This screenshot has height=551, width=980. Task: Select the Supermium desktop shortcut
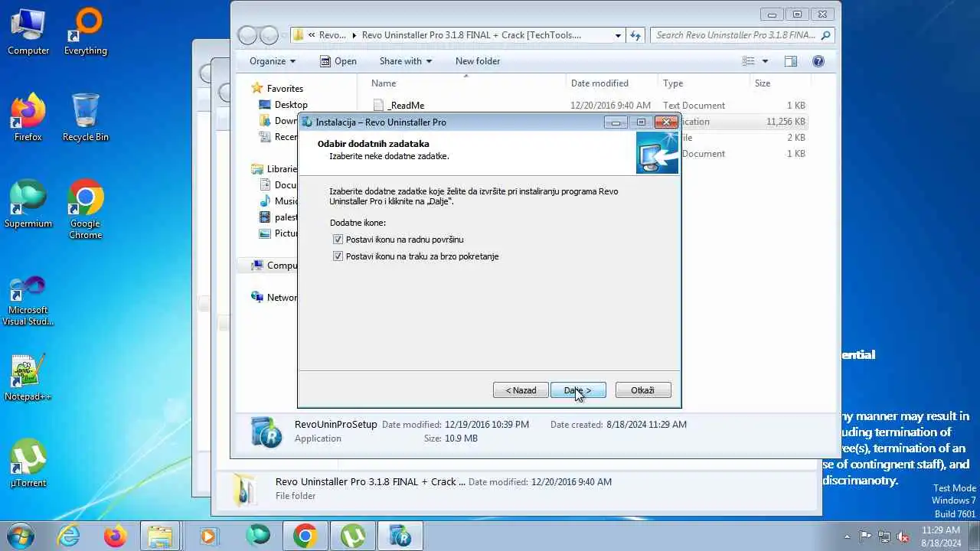(28, 204)
